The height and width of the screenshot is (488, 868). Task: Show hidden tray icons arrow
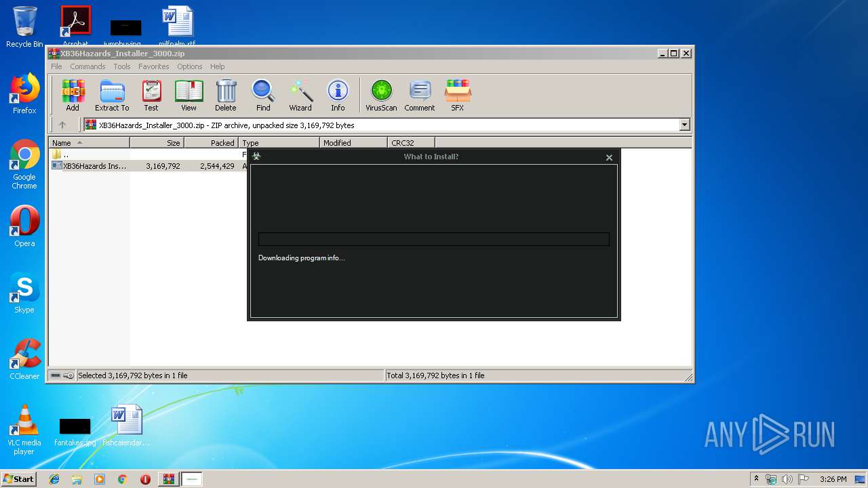(x=756, y=479)
